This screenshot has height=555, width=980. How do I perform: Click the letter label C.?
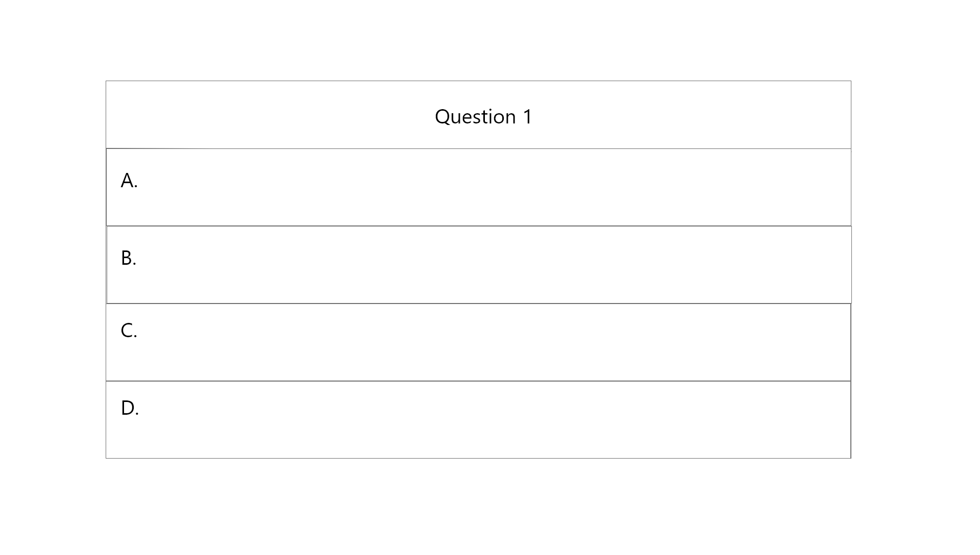click(129, 331)
